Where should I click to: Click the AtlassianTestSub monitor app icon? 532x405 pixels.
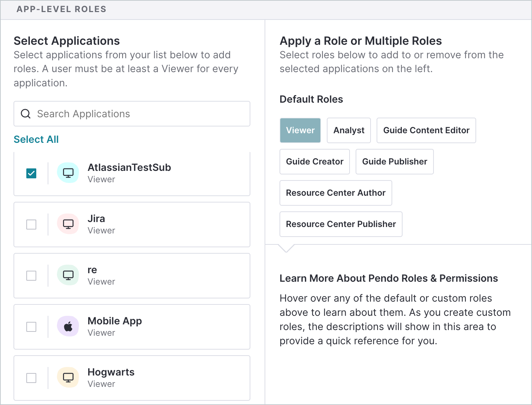coord(68,173)
